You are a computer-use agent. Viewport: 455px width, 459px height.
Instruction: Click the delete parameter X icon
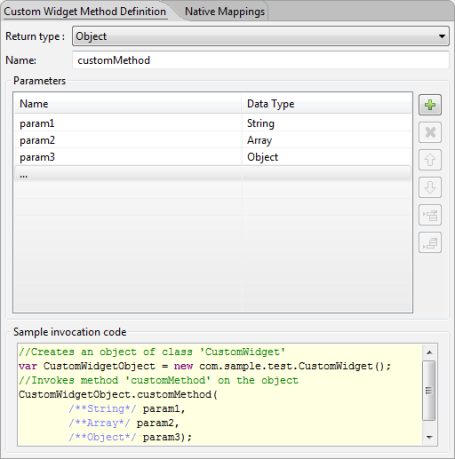point(430,132)
